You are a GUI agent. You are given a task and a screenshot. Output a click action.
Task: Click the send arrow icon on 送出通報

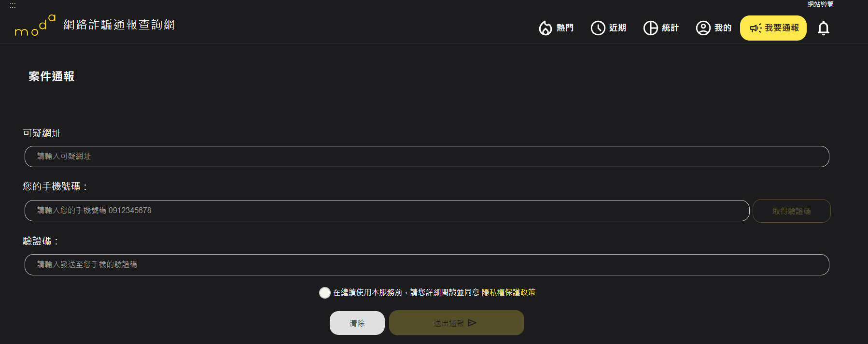(x=472, y=323)
